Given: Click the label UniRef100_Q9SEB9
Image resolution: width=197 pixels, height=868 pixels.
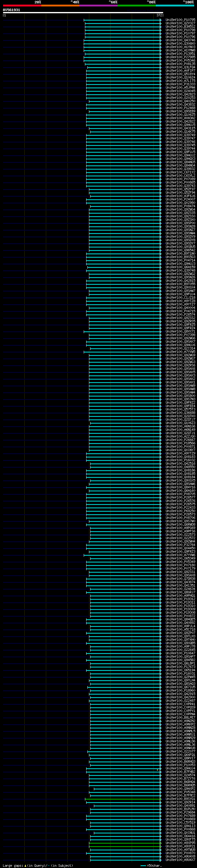Looking at the screenshot, I should 180,111.
